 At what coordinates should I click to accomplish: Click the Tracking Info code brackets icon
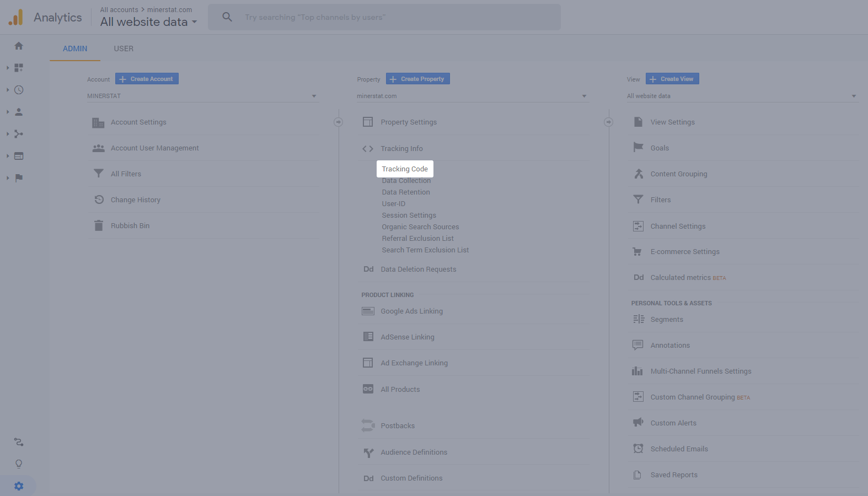(368, 149)
